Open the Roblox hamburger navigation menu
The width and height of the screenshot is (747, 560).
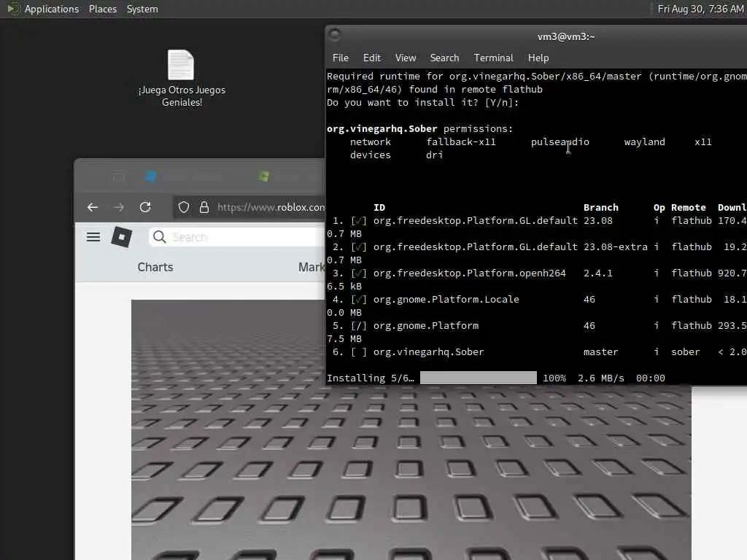pyautogui.click(x=93, y=237)
